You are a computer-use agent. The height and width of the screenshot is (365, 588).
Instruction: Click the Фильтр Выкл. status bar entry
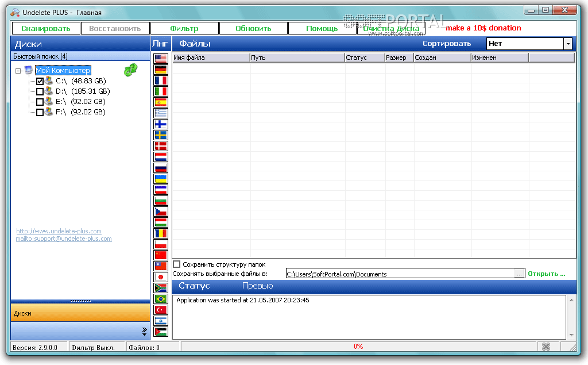coord(96,347)
